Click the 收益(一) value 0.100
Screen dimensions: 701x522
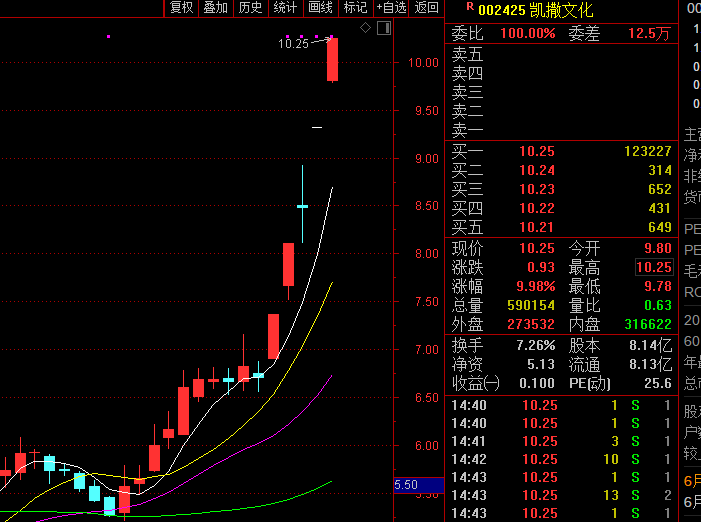pos(537,383)
